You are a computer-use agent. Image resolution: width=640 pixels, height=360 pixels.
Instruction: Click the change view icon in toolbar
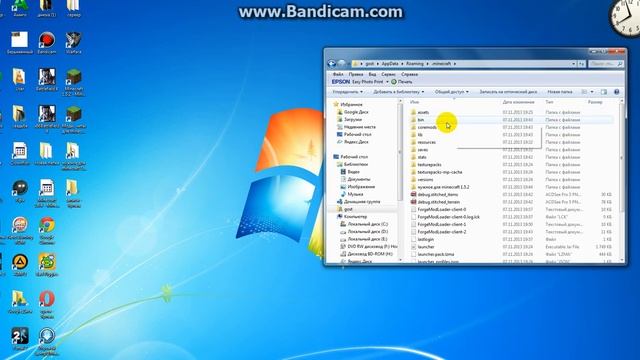click(x=584, y=92)
